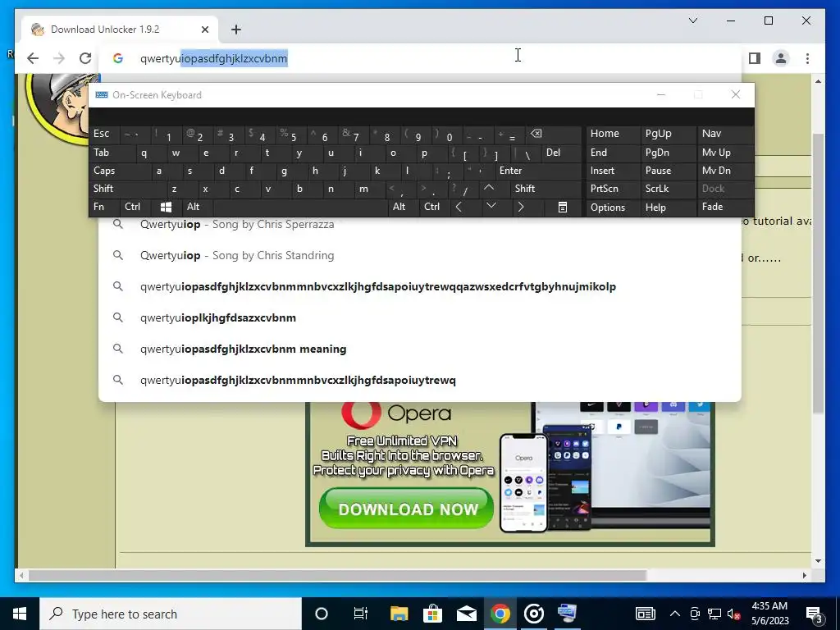840x630 pixels.
Task: Reload the page with the refresh icon
Action: click(85, 58)
